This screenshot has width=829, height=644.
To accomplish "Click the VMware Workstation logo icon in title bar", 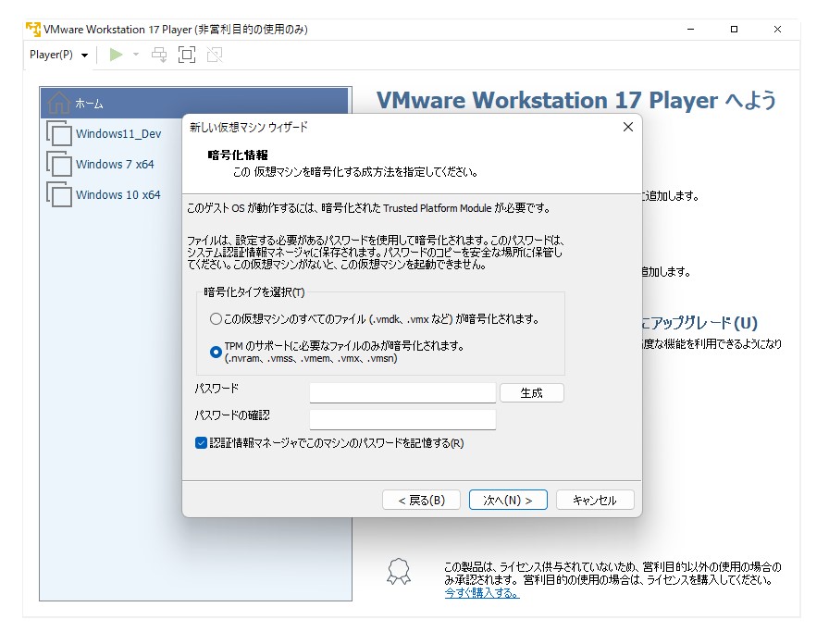I will [x=33, y=29].
